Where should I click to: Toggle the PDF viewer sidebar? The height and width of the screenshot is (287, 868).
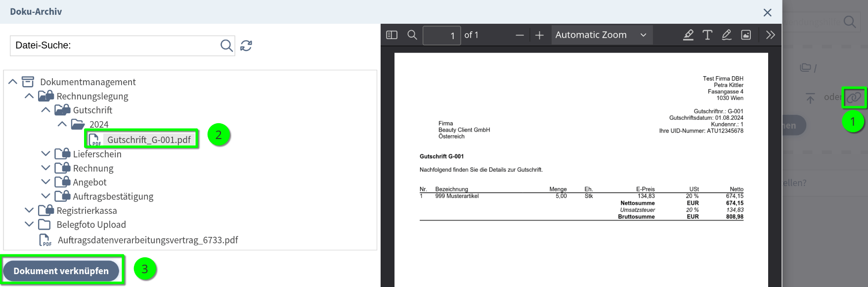coord(391,35)
